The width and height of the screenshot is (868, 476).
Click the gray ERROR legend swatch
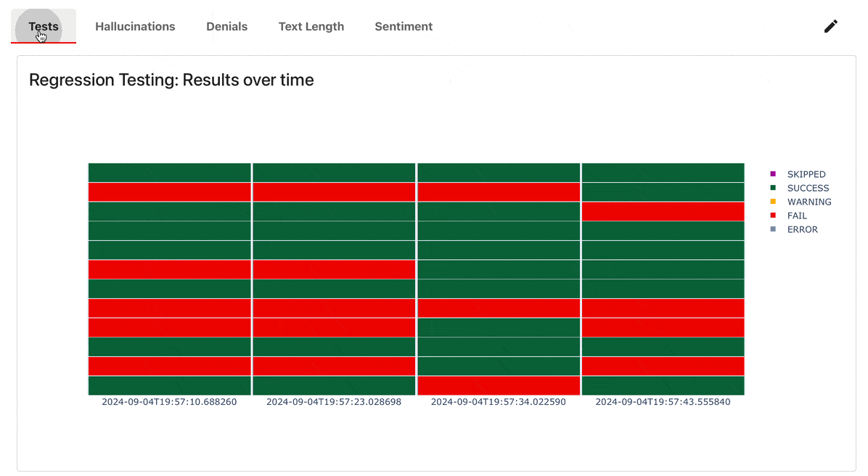(x=773, y=229)
